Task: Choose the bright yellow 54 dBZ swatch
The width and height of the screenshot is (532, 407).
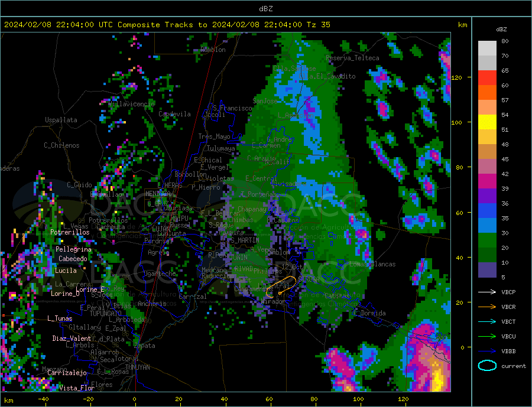Action: 487,122
